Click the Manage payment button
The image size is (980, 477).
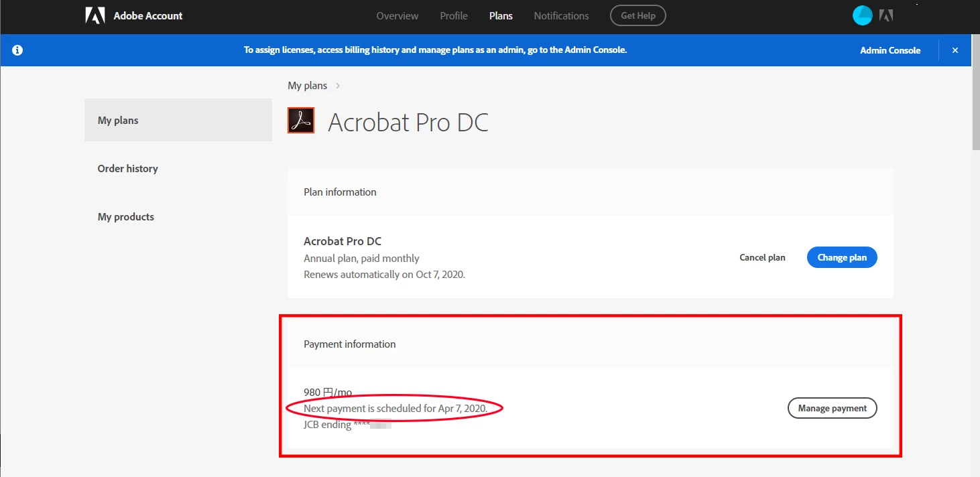[832, 408]
